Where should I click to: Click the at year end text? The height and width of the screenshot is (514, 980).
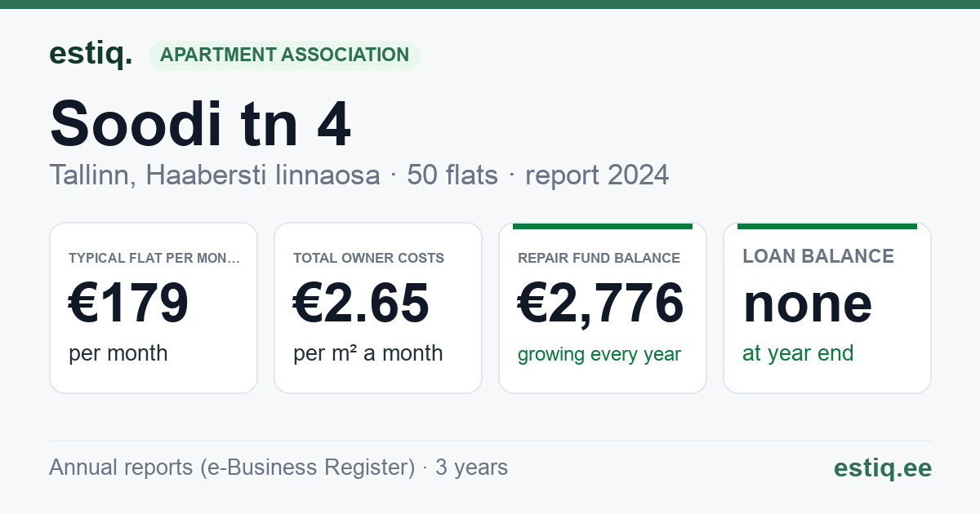click(x=798, y=353)
